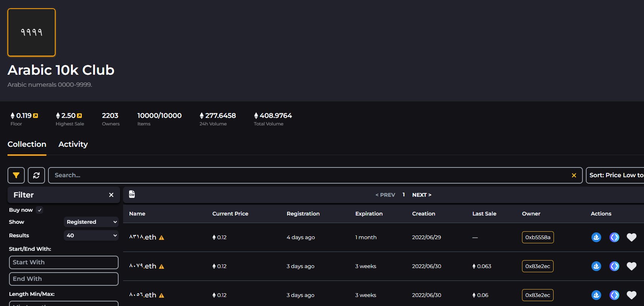This screenshot has width=644, height=306.
Task: Open the filter funnel button
Action: (x=16, y=175)
